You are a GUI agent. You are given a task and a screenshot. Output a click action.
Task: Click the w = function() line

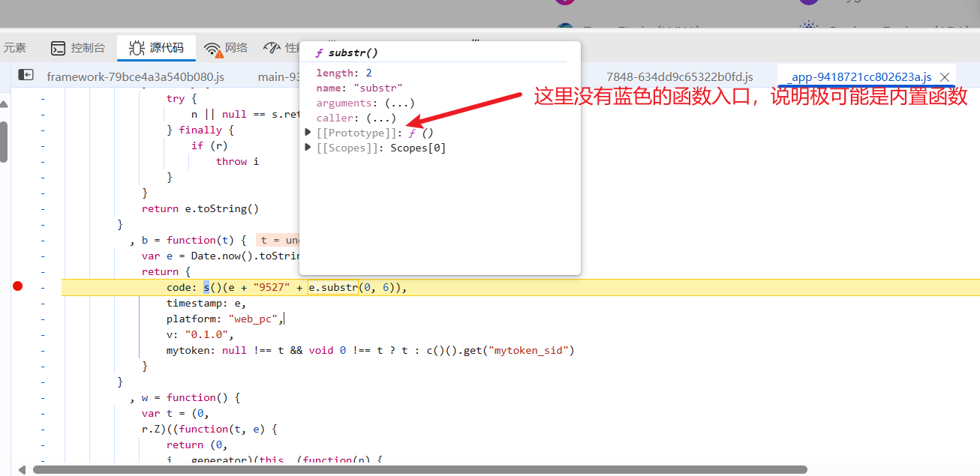pyautogui.click(x=185, y=397)
